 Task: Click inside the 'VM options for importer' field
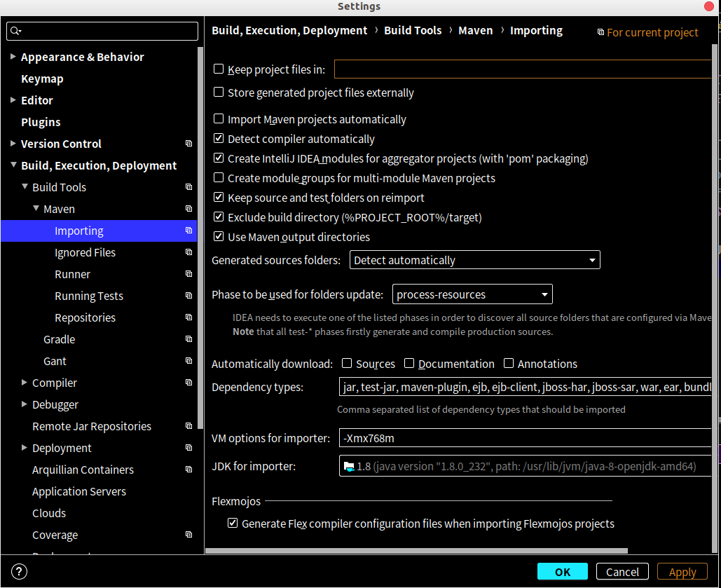[490, 437]
